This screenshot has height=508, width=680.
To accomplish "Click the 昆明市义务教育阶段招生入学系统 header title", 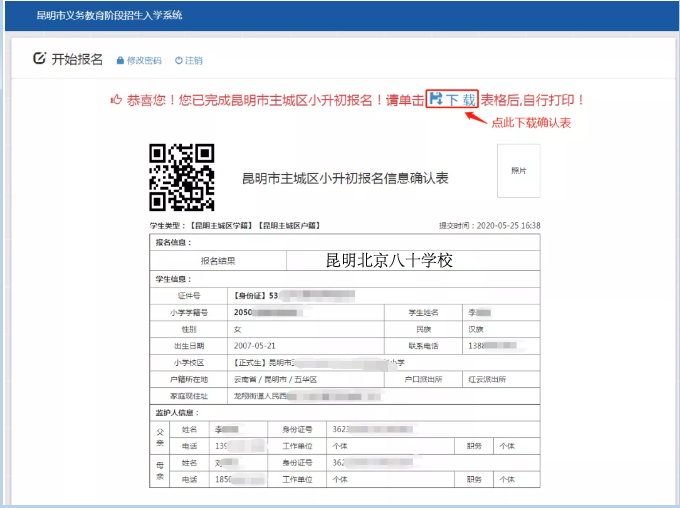I will point(109,16).
